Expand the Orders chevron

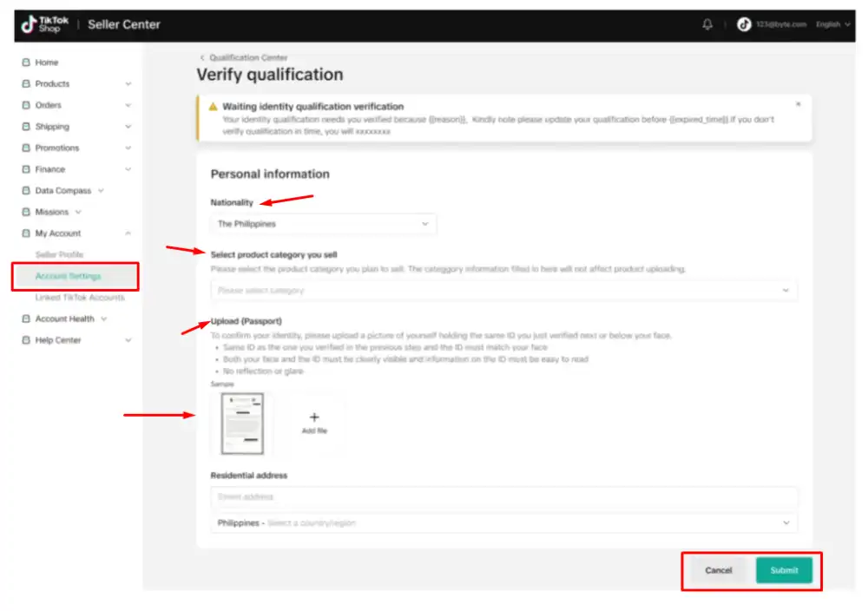click(128, 105)
